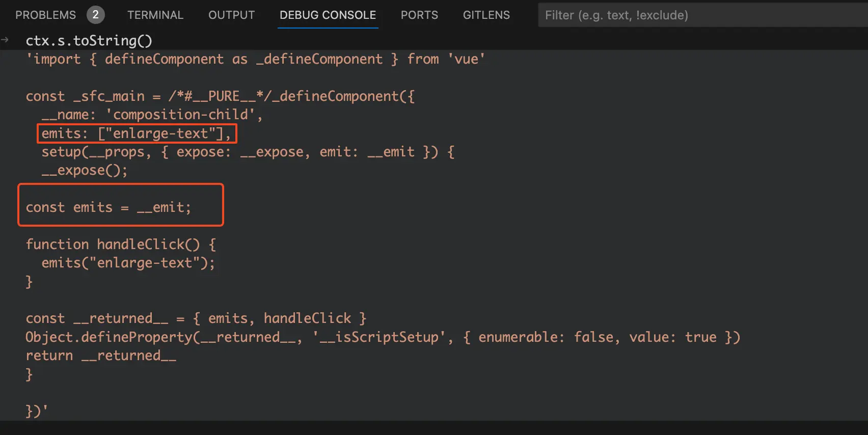Open the PROBLEMS panel tab

pos(45,15)
